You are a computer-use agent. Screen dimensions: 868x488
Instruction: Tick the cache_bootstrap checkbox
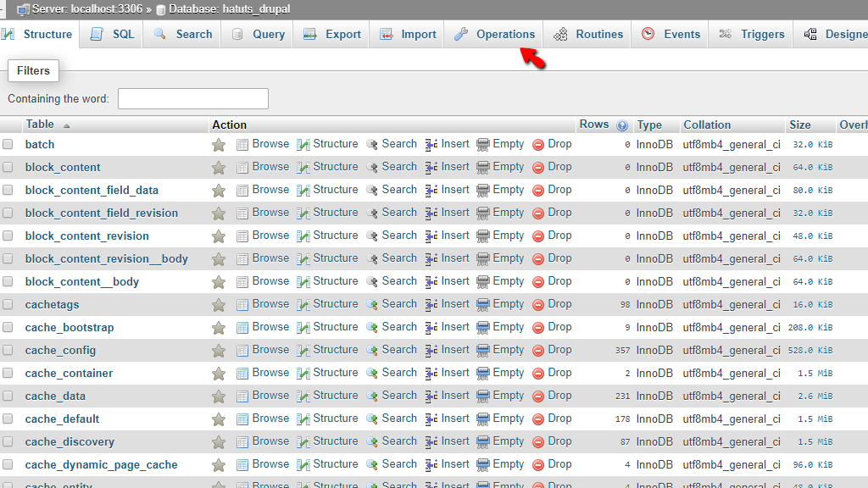pyautogui.click(x=8, y=328)
